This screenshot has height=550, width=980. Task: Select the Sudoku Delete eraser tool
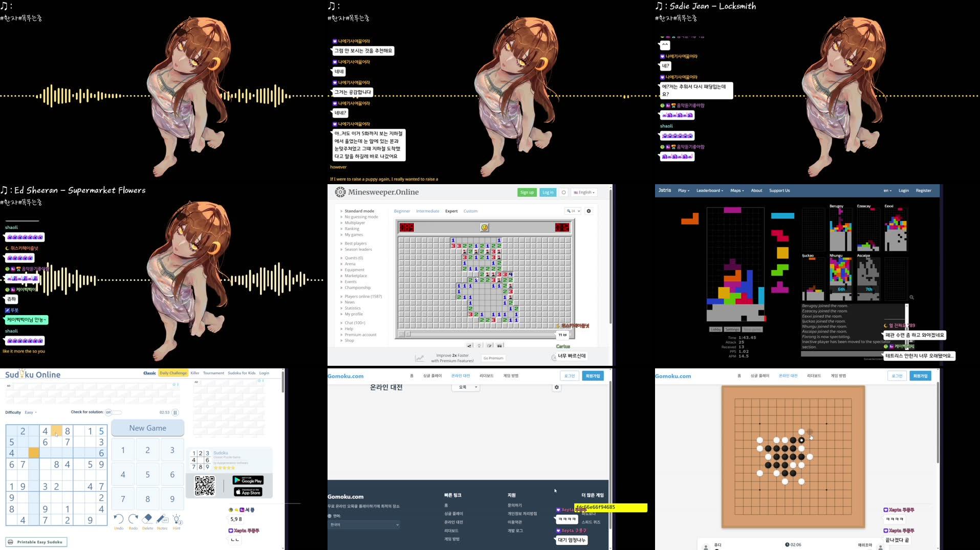pos(147,519)
